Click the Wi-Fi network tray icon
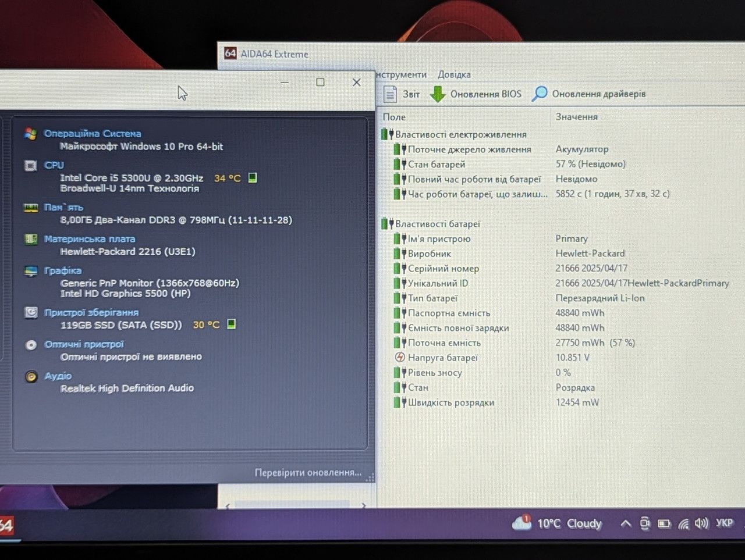The width and height of the screenshot is (745, 560). (x=683, y=524)
